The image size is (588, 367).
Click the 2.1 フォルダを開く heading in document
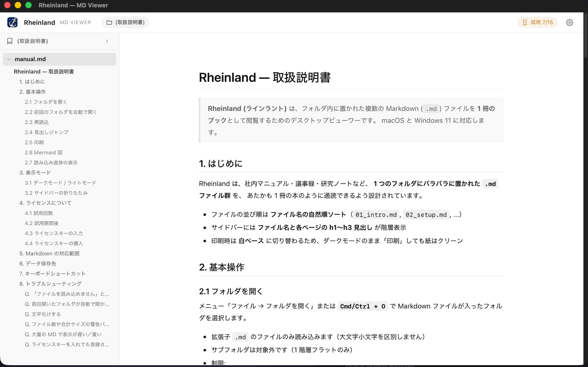(x=231, y=291)
